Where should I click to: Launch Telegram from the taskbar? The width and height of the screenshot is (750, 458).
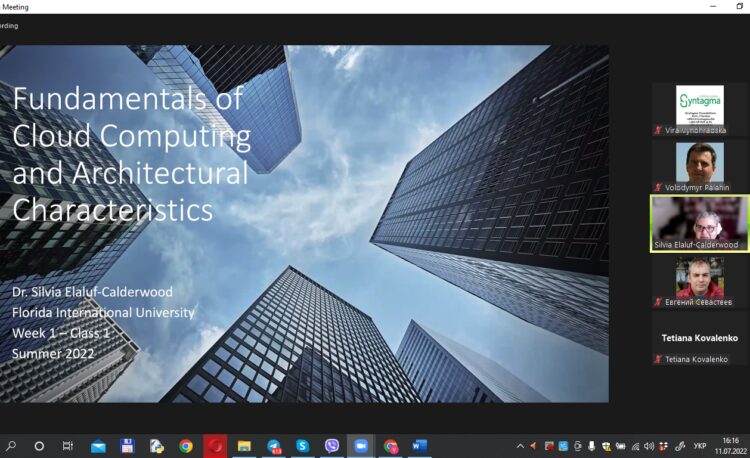click(273, 446)
